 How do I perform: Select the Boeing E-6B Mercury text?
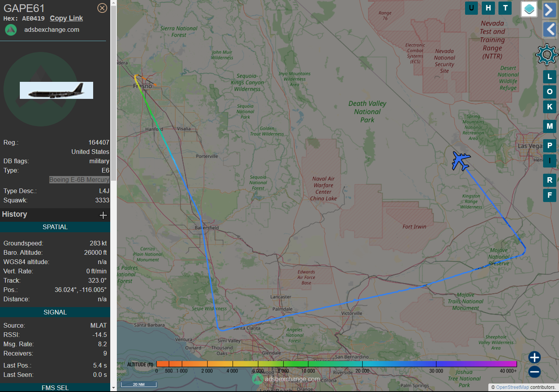(79, 180)
